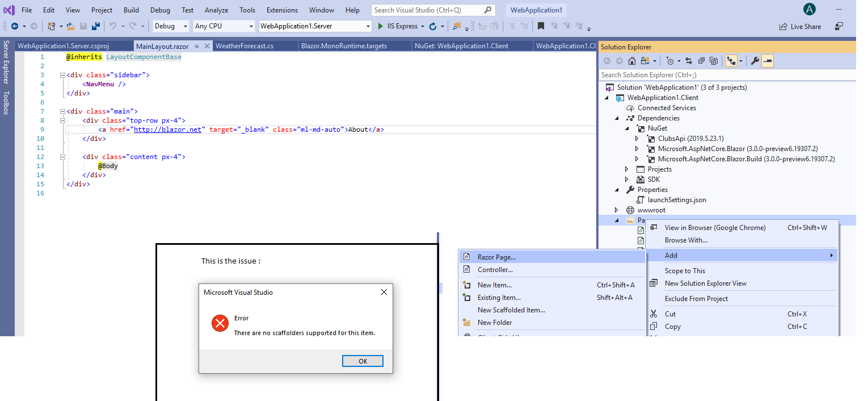Collapse the code fold at the main div
This screenshot has height=401, width=868.
pos(62,111)
